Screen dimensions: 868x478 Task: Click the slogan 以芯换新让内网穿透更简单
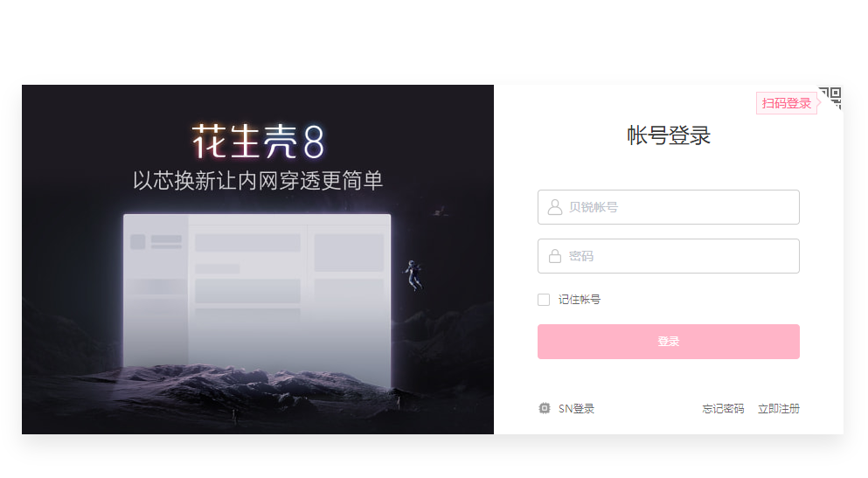(258, 181)
